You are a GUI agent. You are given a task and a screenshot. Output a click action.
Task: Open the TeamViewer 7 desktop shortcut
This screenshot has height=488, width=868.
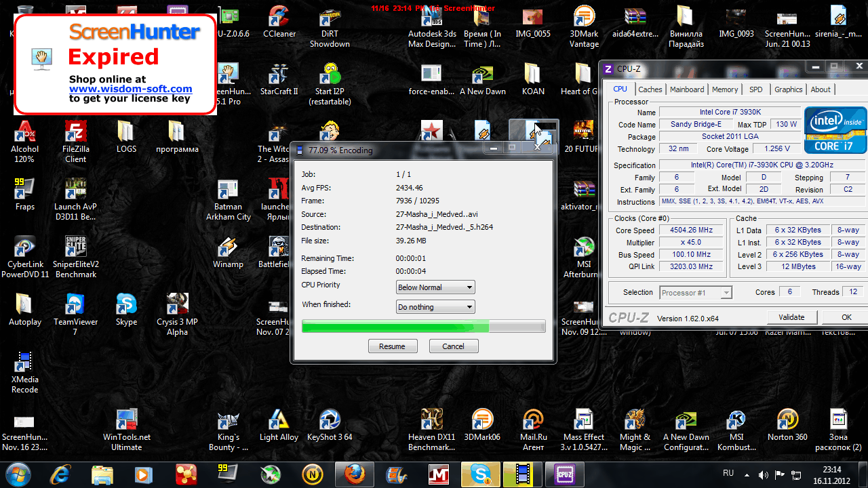pos(75,306)
